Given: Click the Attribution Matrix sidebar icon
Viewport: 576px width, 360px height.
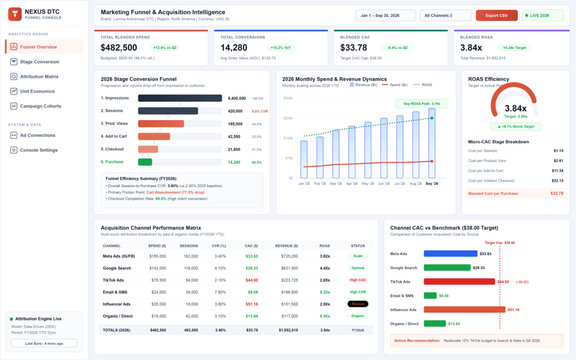Looking at the screenshot, I should coord(14,76).
